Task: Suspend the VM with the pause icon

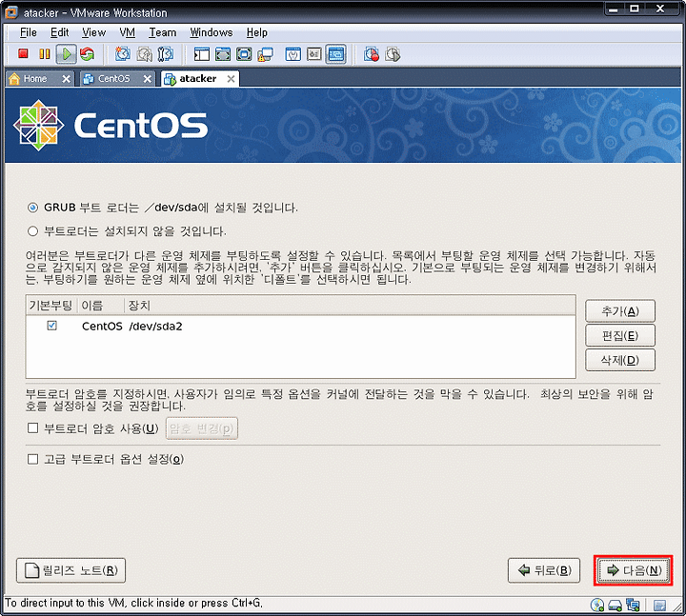Action: [45, 53]
